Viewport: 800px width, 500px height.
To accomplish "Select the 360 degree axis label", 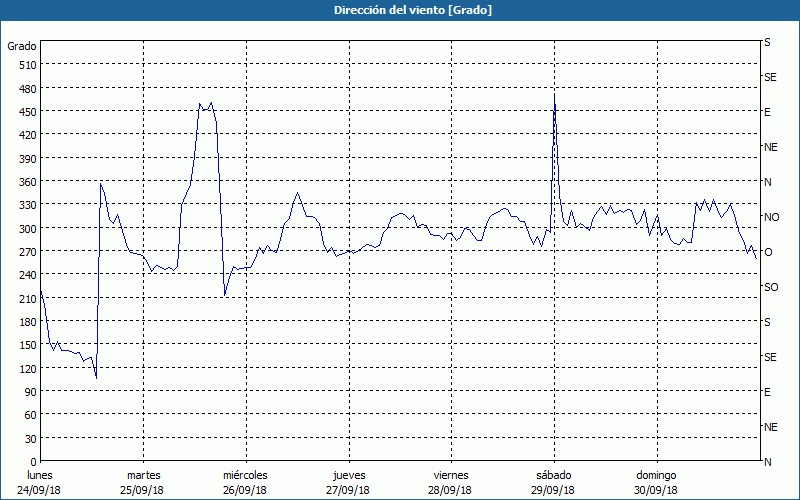I will click(28, 182).
